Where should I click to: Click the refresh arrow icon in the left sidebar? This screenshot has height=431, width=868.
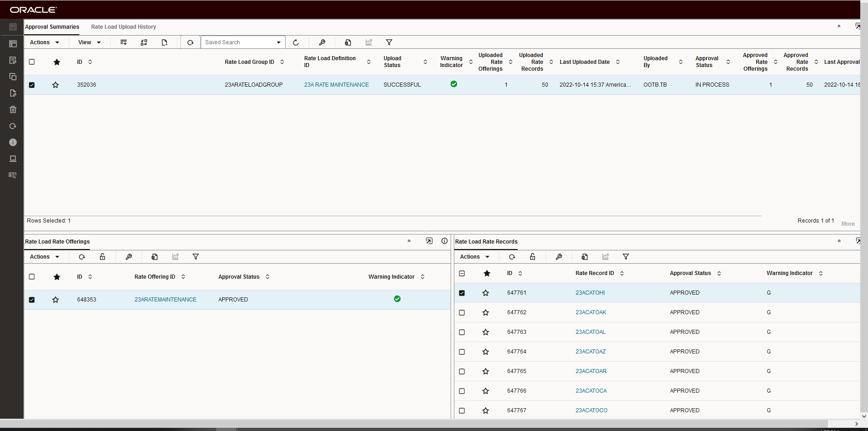tap(13, 126)
